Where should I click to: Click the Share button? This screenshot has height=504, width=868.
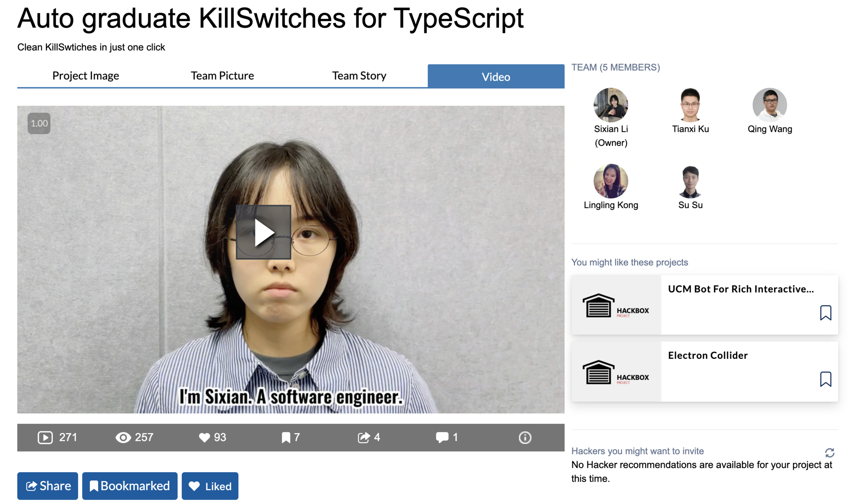[48, 486]
